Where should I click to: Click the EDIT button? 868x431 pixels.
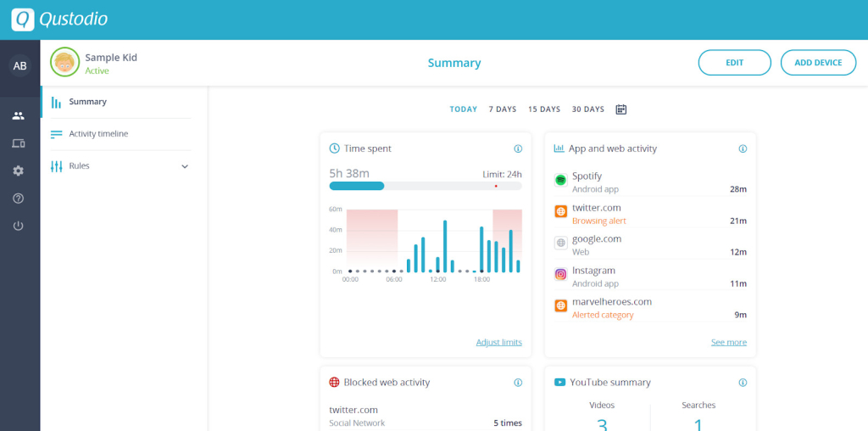click(735, 63)
